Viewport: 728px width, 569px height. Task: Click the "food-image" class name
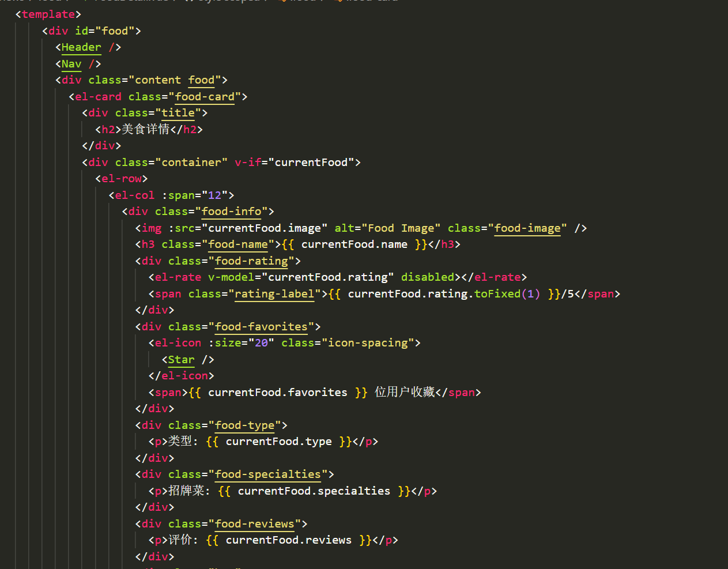[x=527, y=228]
